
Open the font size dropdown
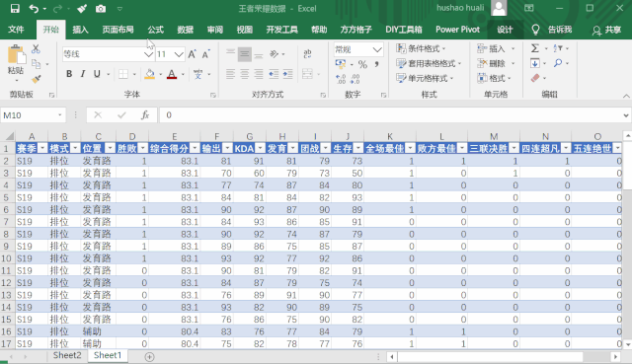coord(180,54)
